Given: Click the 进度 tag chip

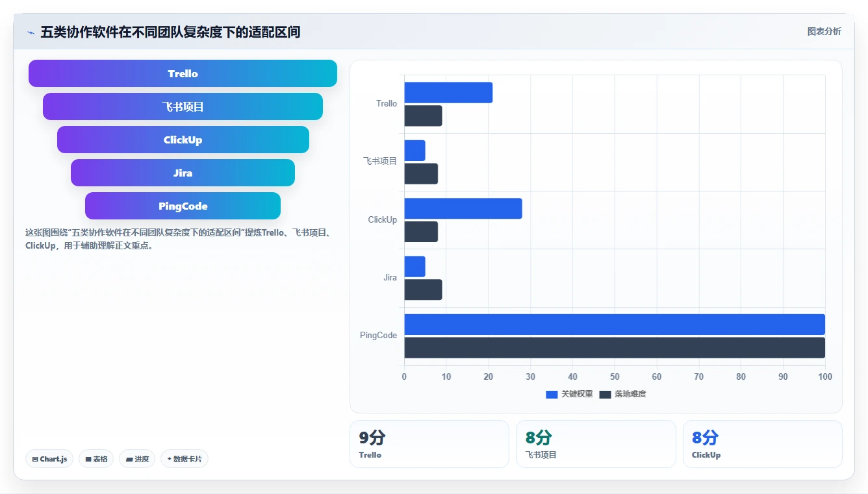Looking at the screenshot, I should 137,459.
